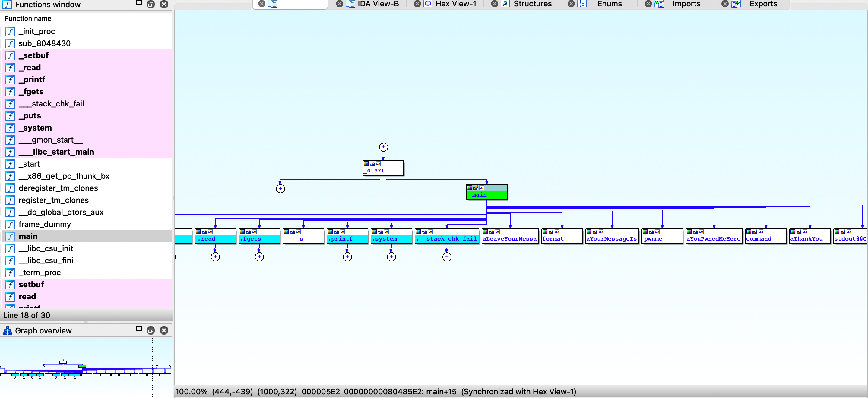Image resolution: width=868 pixels, height=398 pixels.
Task: Click the color icon on main node
Action: click(469, 188)
